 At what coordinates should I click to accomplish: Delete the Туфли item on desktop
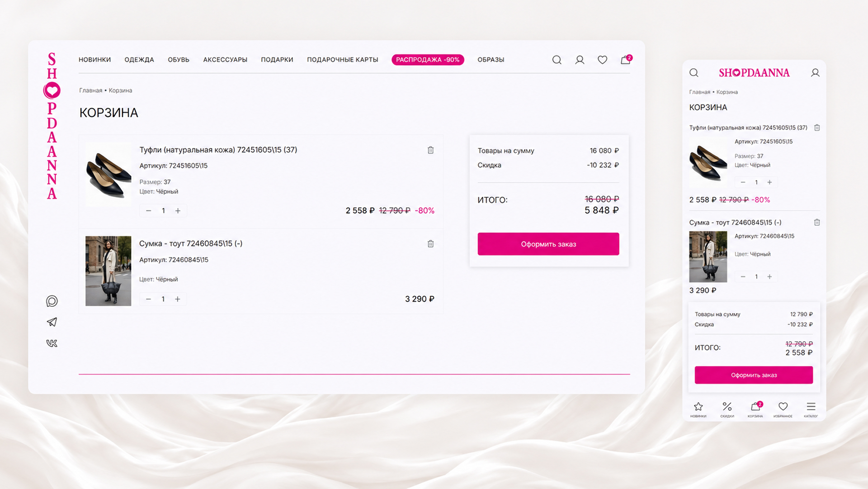[430, 150]
